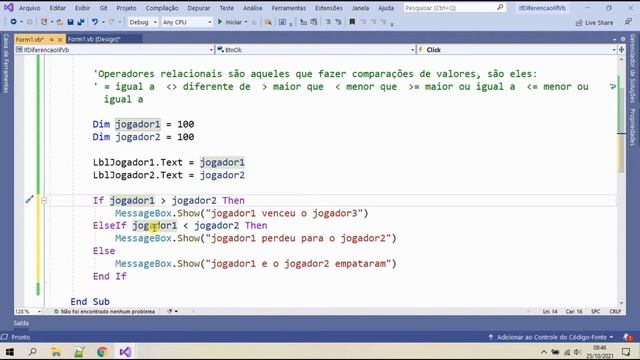The height and width of the screenshot is (360, 640).
Task: Open the Projeto menu
Action: 126,8
